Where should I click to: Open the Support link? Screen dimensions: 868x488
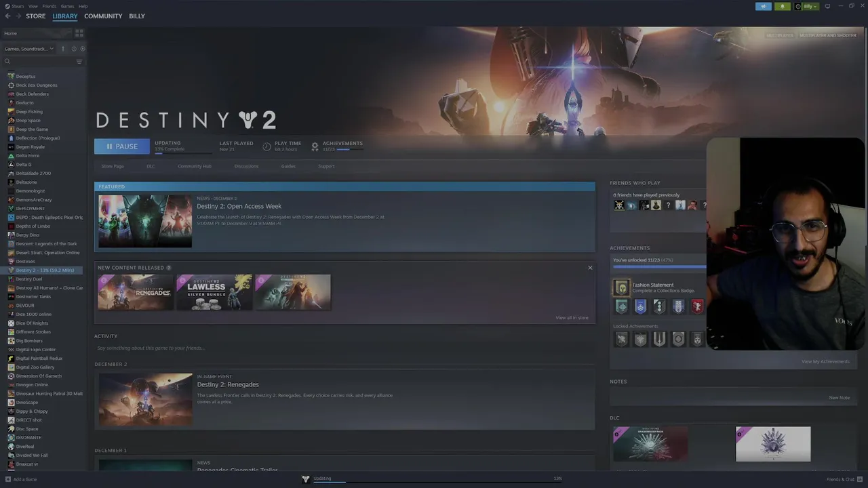326,166
